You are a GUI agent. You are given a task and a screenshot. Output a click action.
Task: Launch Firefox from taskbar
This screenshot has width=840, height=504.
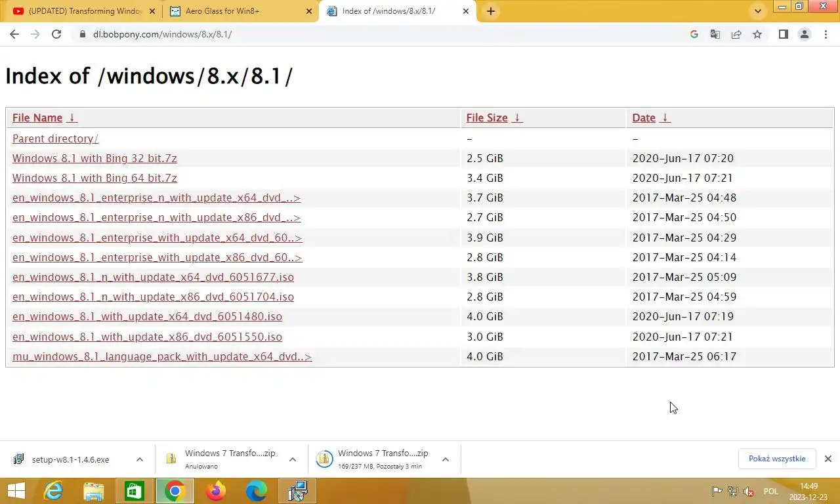[215, 491]
